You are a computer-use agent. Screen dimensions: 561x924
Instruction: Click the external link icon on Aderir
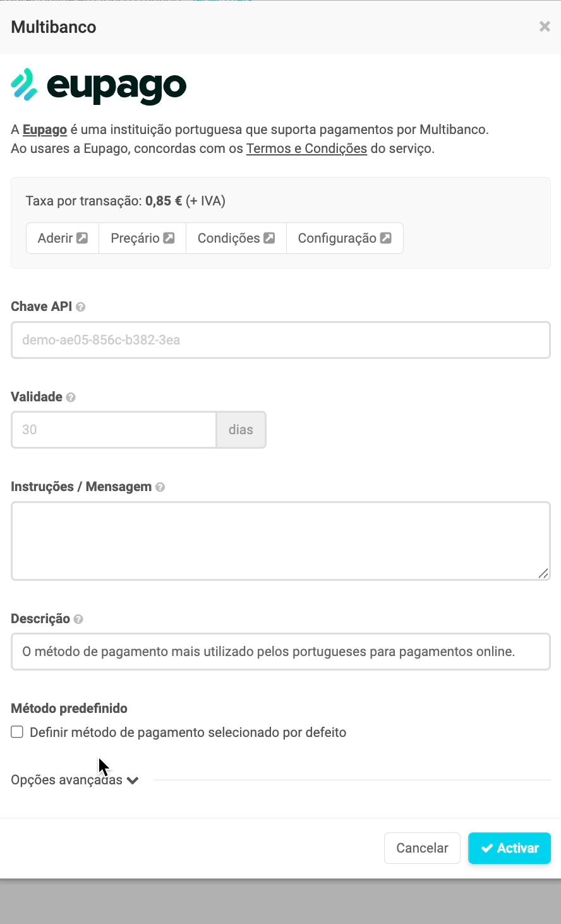point(81,238)
